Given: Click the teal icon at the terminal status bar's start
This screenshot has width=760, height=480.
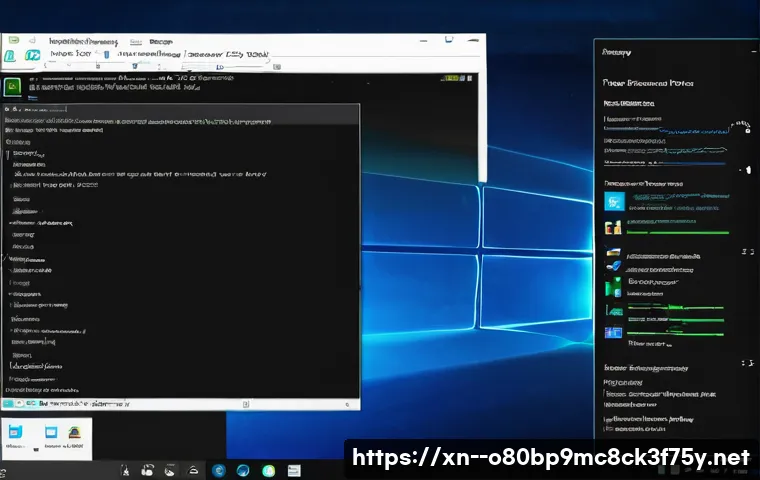Looking at the screenshot, I should [x=8, y=403].
